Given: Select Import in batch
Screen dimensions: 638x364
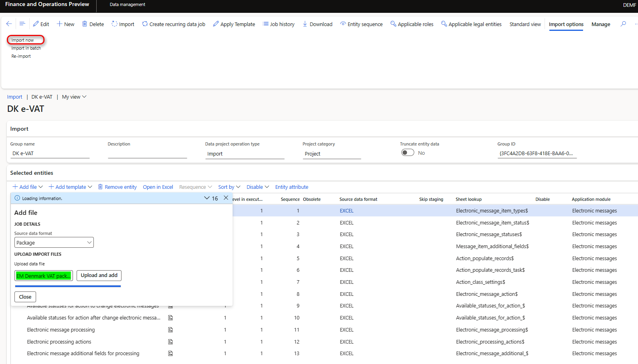Looking at the screenshot, I should click(x=26, y=48).
